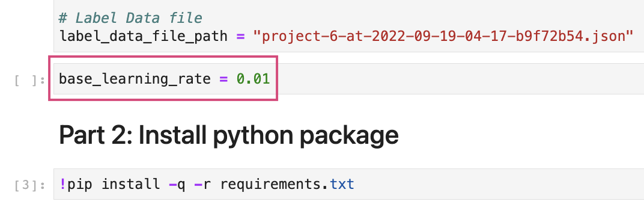This screenshot has height=219, width=644.
Task: Click the base_learning_rate variable name
Action: [x=135, y=79]
